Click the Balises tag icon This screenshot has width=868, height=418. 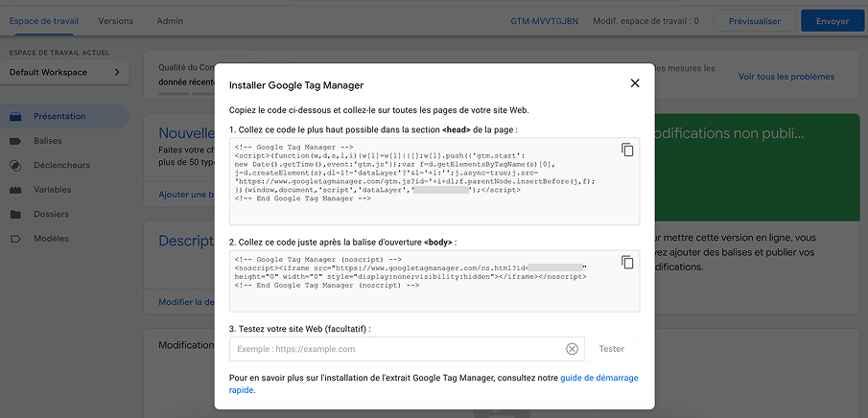(x=15, y=141)
